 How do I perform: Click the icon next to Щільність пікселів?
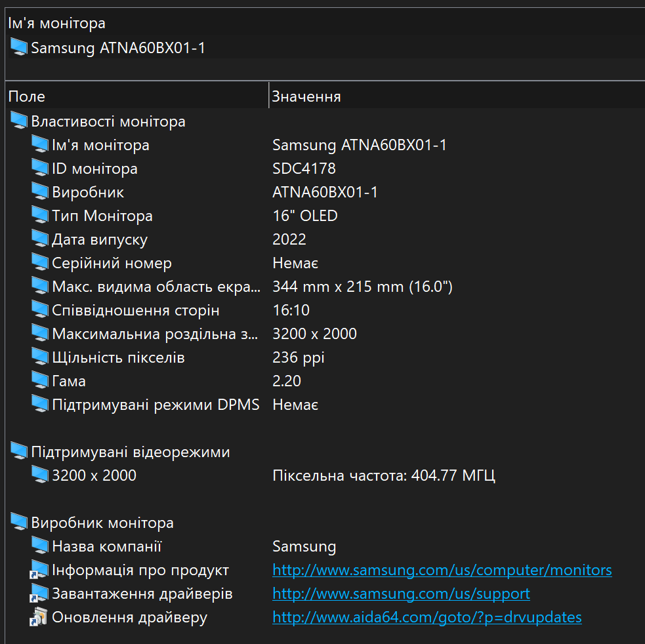coord(40,357)
